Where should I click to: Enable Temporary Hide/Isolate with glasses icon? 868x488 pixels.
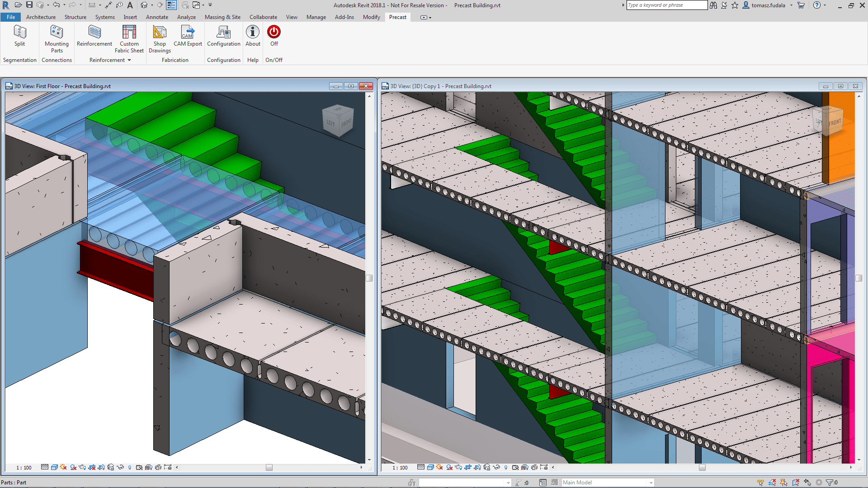120,467
